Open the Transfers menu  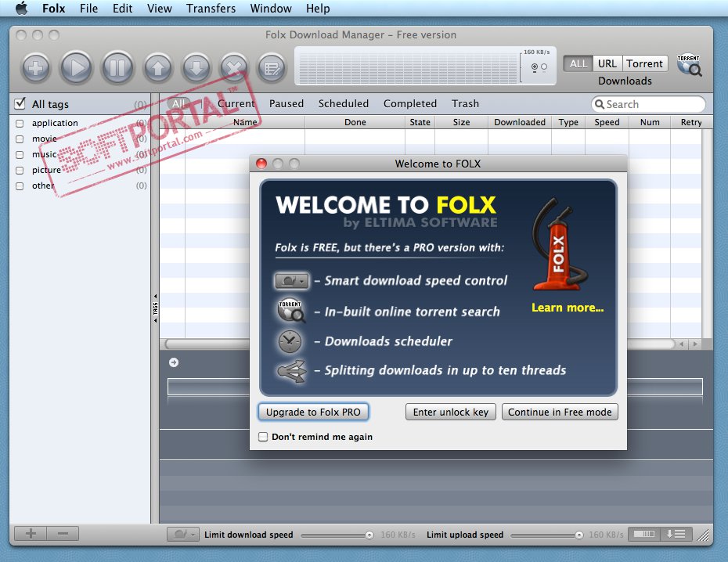pos(211,9)
